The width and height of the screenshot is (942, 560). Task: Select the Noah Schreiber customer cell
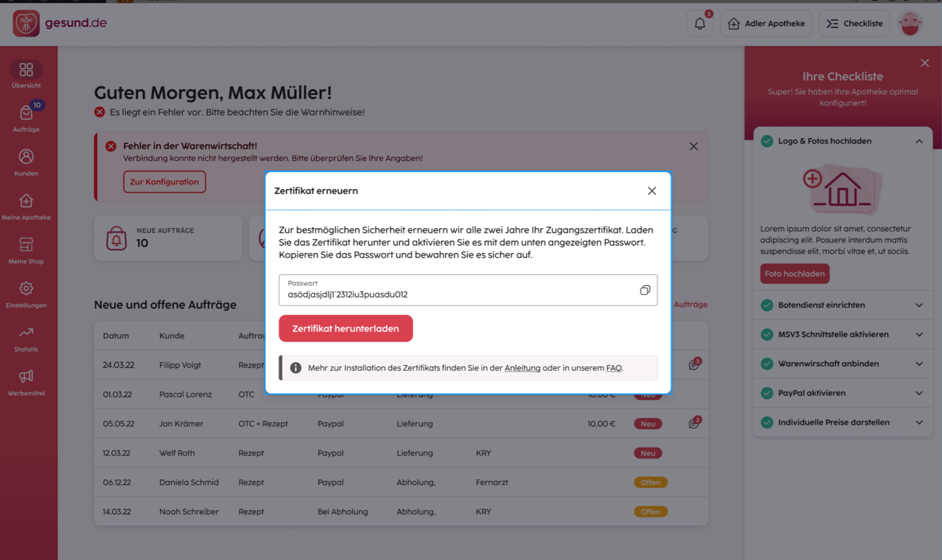pyautogui.click(x=189, y=511)
